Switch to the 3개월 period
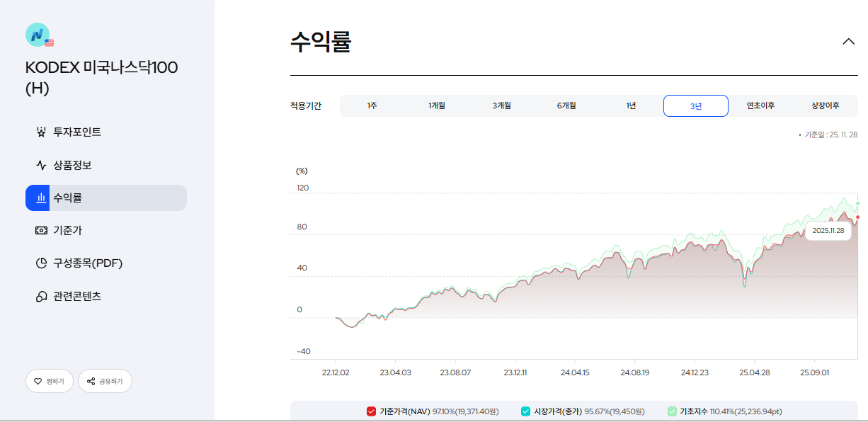The width and height of the screenshot is (868, 422). click(502, 105)
